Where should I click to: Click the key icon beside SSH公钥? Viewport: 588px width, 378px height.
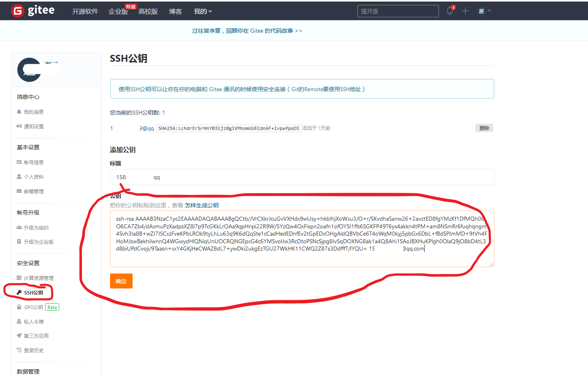[x=19, y=292]
